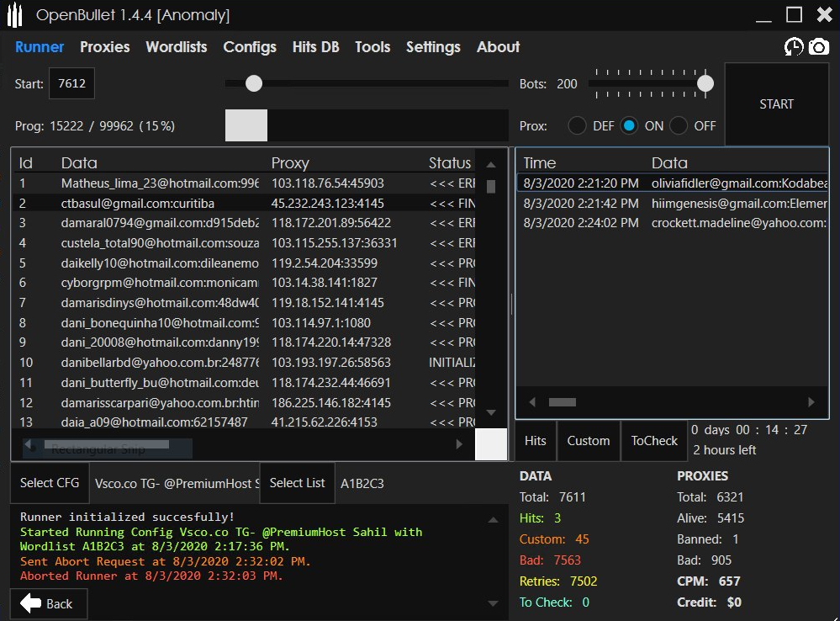Click the 'Credit: $0' value
The image size is (840, 621).
click(x=709, y=602)
